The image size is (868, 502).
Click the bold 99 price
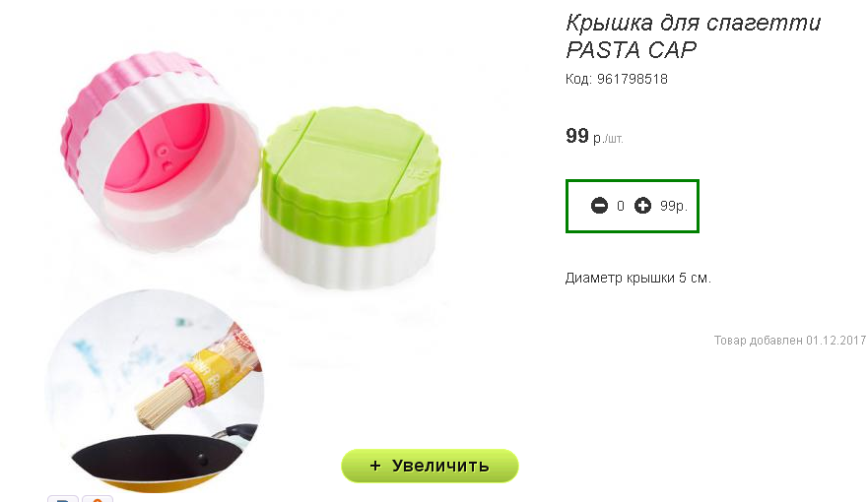(576, 136)
